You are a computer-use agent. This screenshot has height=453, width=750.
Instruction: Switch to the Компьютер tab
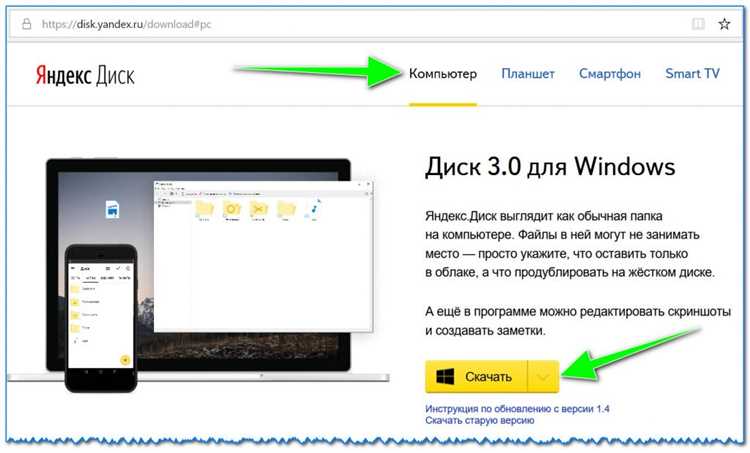pyautogui.click(x=443, y=74)
